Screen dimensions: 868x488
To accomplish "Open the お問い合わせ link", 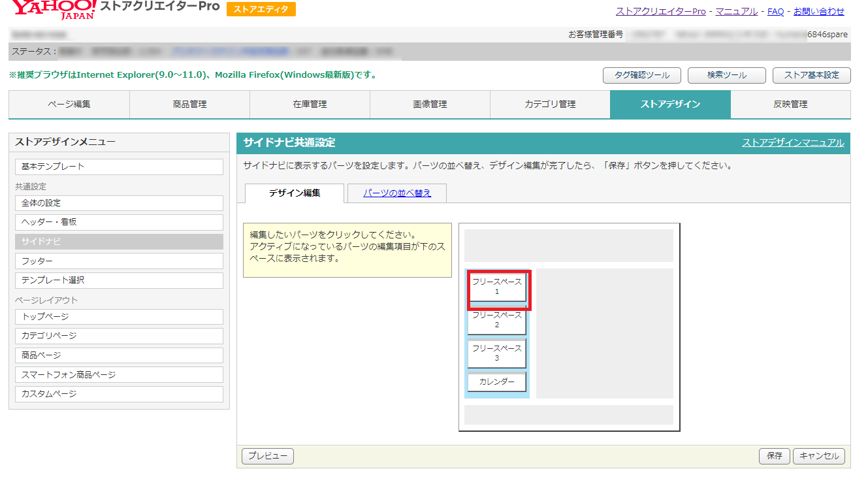I will coord(818,11).
